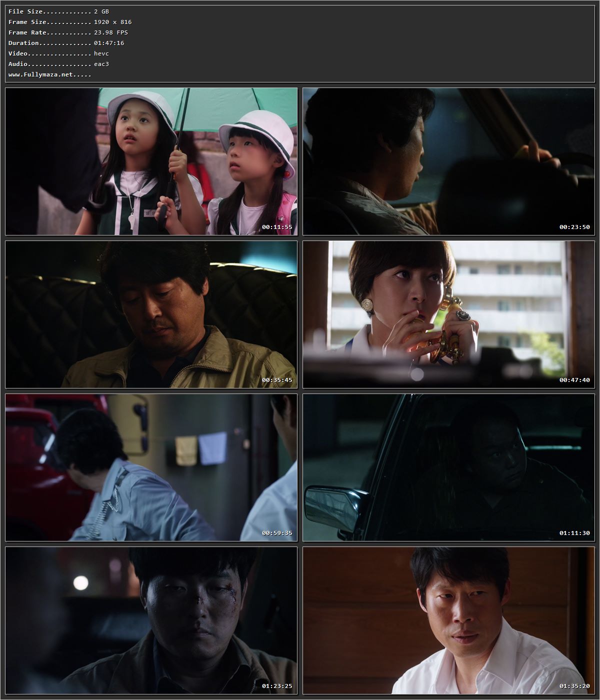Click the frame rate value '23.98 FPS'
The width and height of the screenshot is (600, 700).
coord(111,32)
